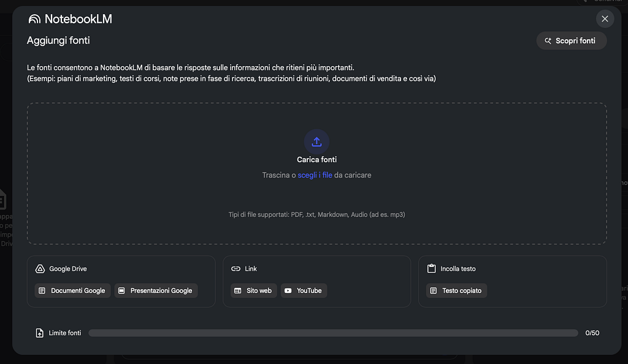
Task: Click the NotebookLM logo icon
Action: pos(34,19)
